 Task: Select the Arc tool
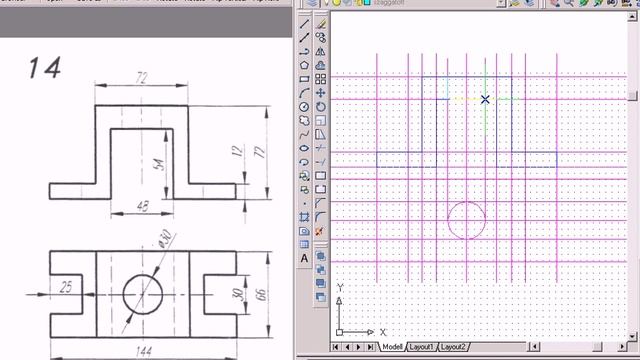(304, 93)
